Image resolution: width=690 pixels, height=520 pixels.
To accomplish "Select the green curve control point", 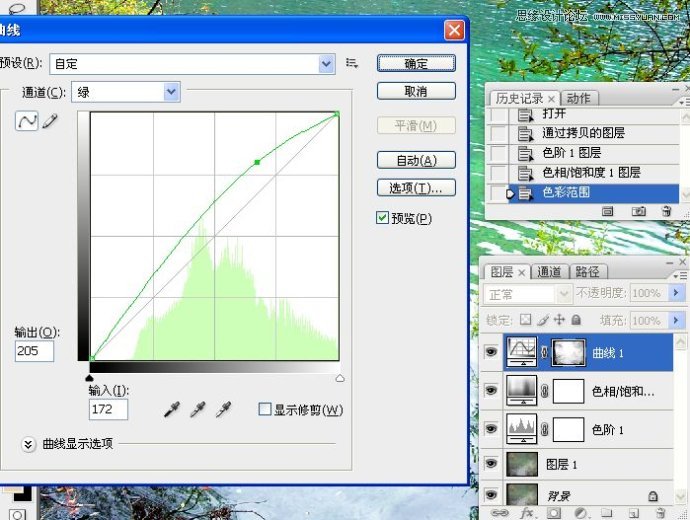I will (257, 162).
